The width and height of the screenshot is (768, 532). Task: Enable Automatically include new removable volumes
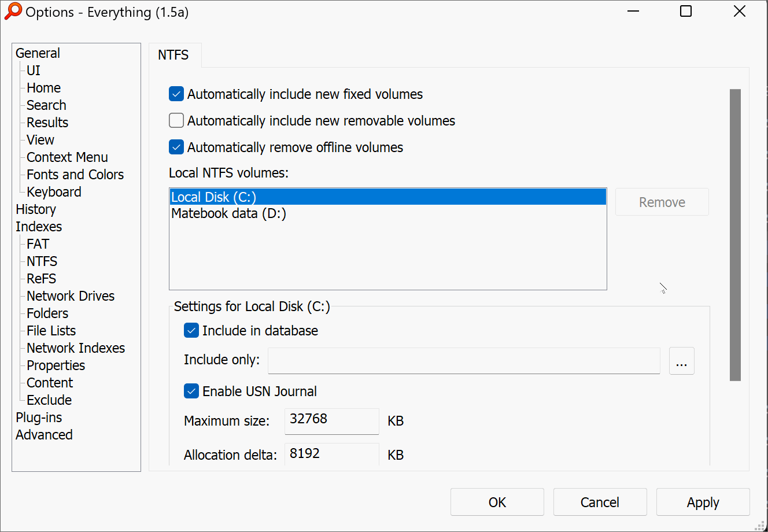coord(176,120)
